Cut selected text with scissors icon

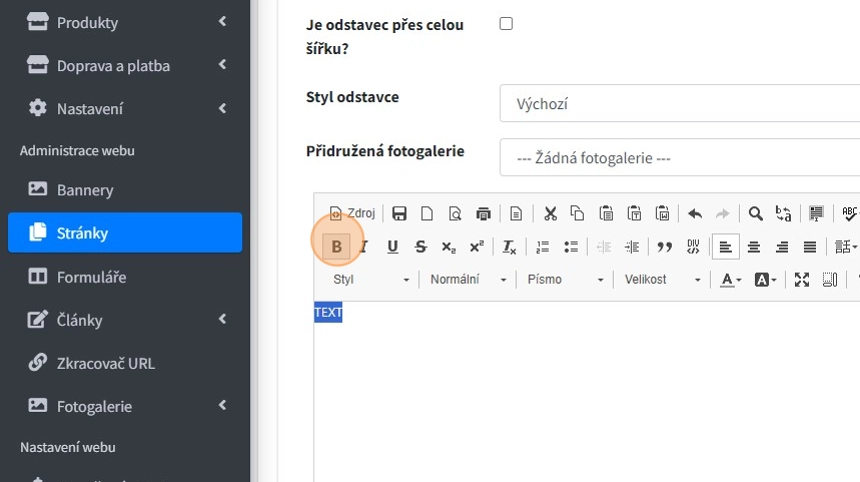[550, 213]
